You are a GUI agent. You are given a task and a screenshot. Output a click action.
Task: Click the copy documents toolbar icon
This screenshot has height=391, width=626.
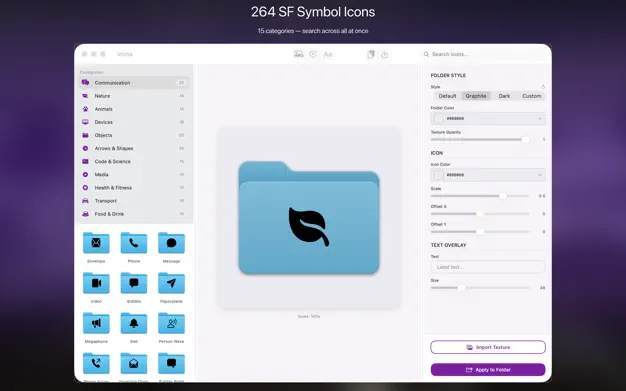pos(371,54)
